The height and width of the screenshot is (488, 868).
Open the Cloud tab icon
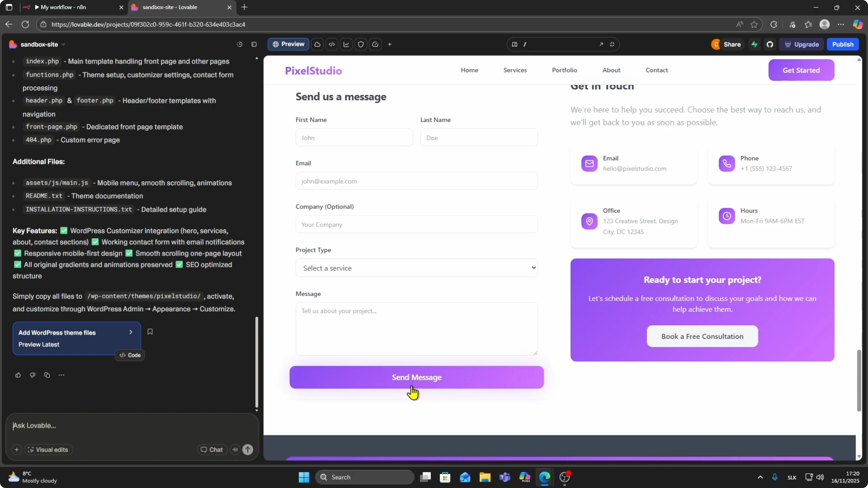coord(317,44)
